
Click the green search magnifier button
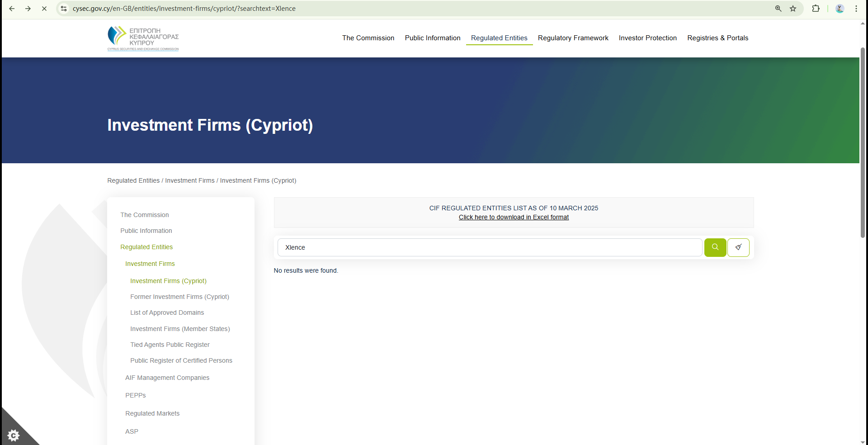click(x=715, y=247)
